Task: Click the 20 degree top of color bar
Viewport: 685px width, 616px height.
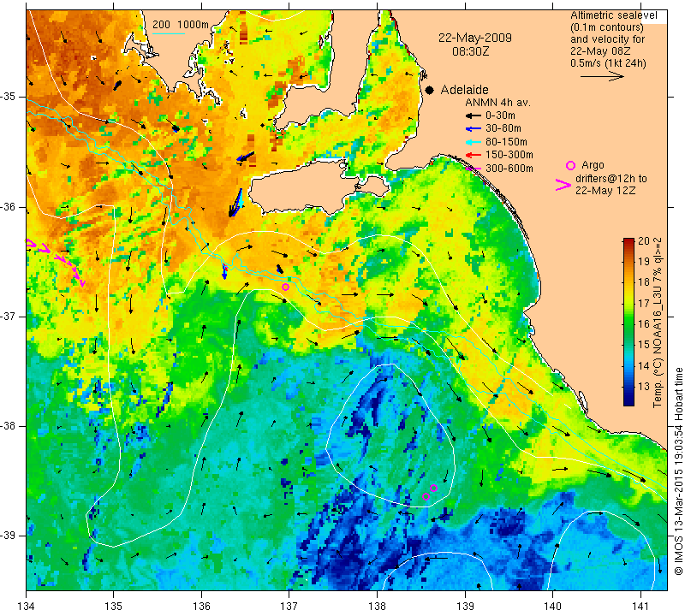Action: [x=628, y=241]
